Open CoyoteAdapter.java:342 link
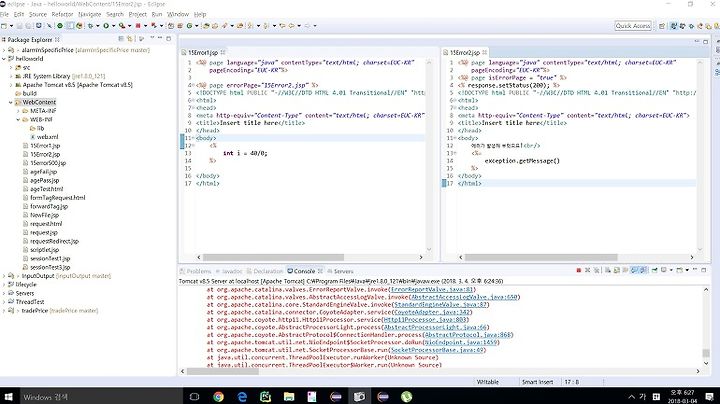Image resolution: width=720 pixels, height=404 pixels. (431, 312)
